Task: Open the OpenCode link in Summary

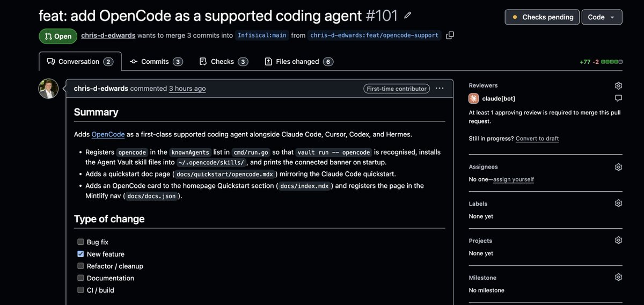Action: [x=108, y=134]
